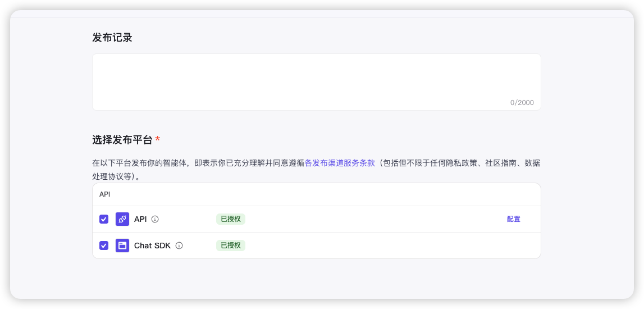Click the 0/2000 character counter

pyautogui.click(x=522, y=103)
